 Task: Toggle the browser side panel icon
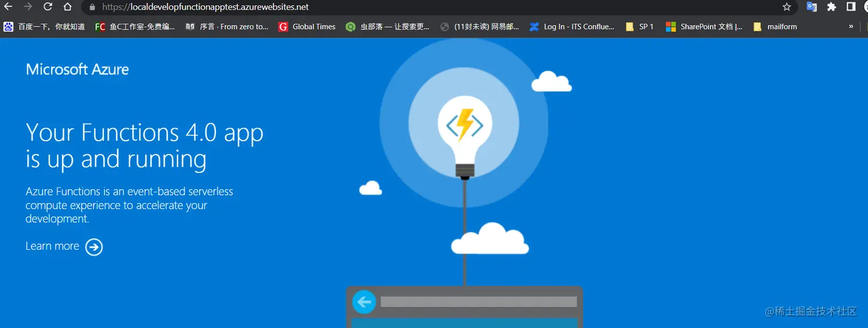coord(851,7)
